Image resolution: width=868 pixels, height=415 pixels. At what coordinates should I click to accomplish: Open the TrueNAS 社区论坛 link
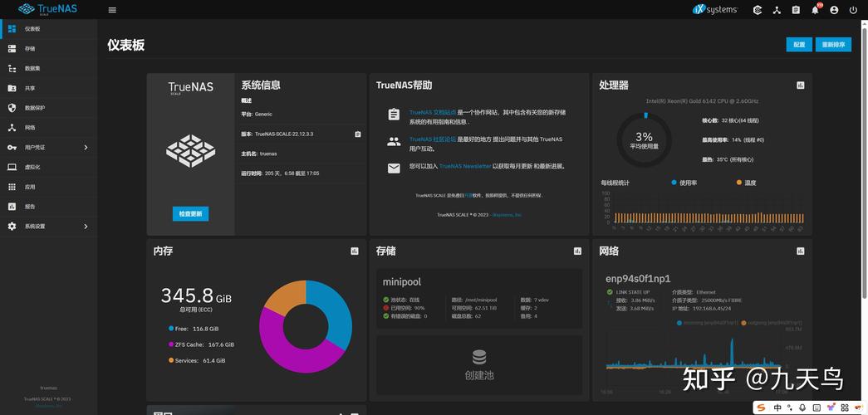point(433,139)
